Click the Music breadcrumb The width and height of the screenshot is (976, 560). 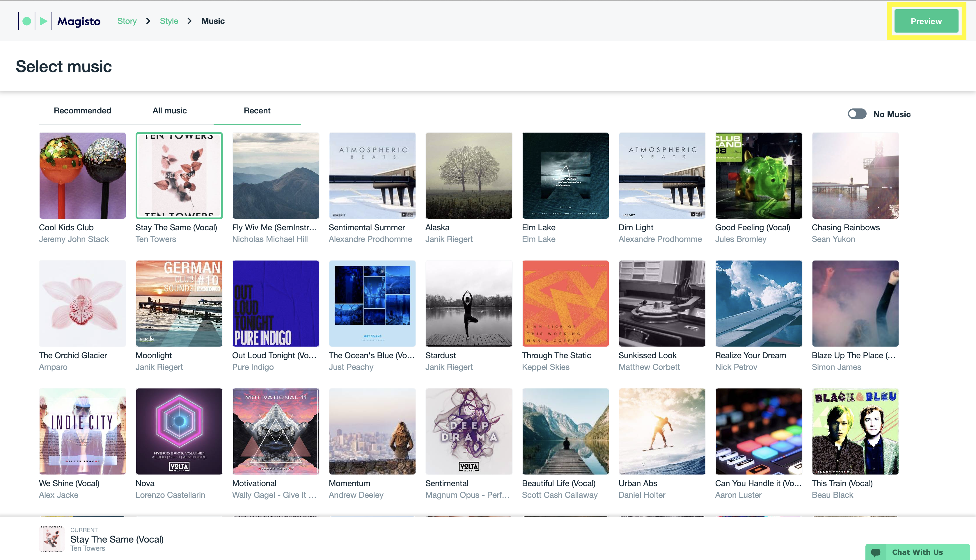click(x=213, y=21)
